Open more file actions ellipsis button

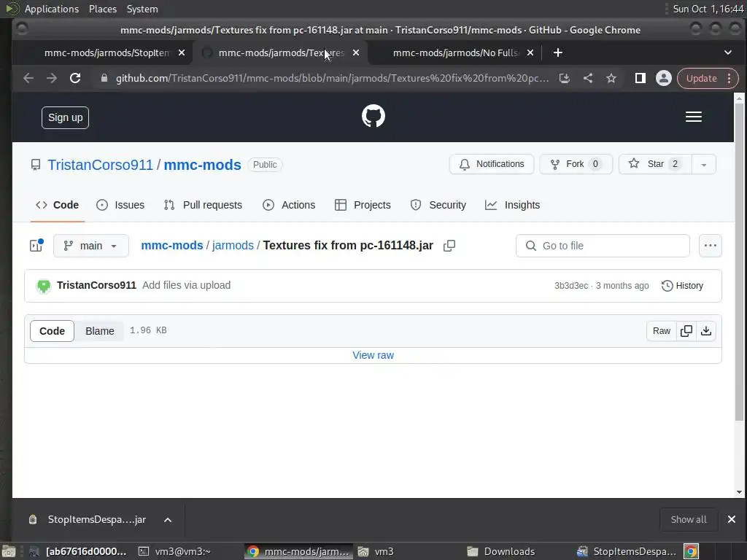point(710,246)
